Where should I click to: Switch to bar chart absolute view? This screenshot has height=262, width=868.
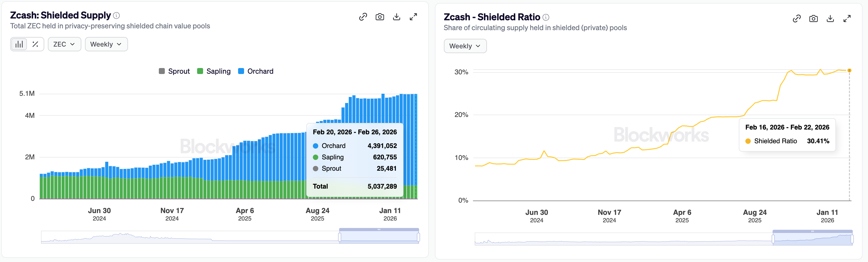[x=19, y=44]
